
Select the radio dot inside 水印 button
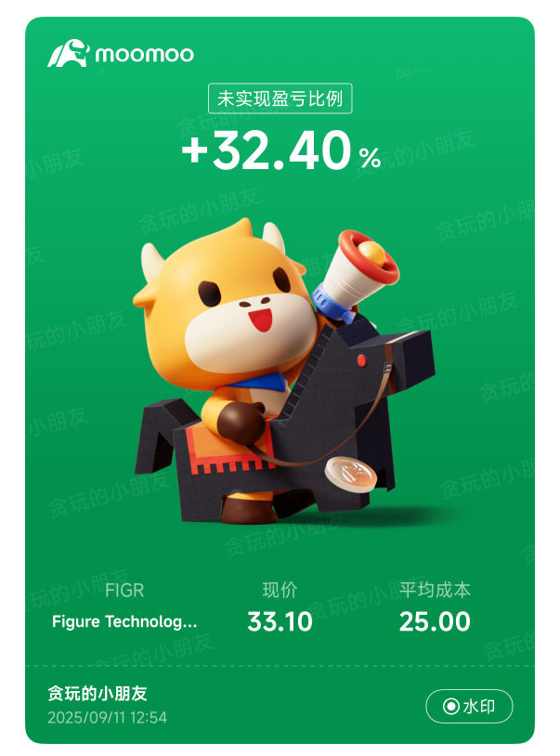451,707
